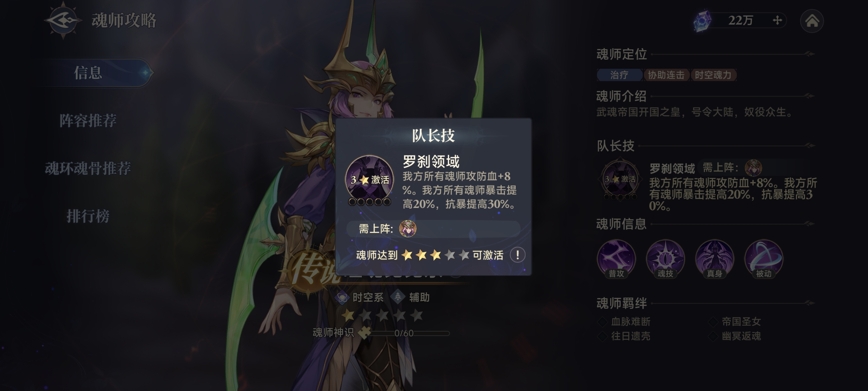Select the 治疗 role tag
This screenshot has width=868, height=391.
click(619, 75)
